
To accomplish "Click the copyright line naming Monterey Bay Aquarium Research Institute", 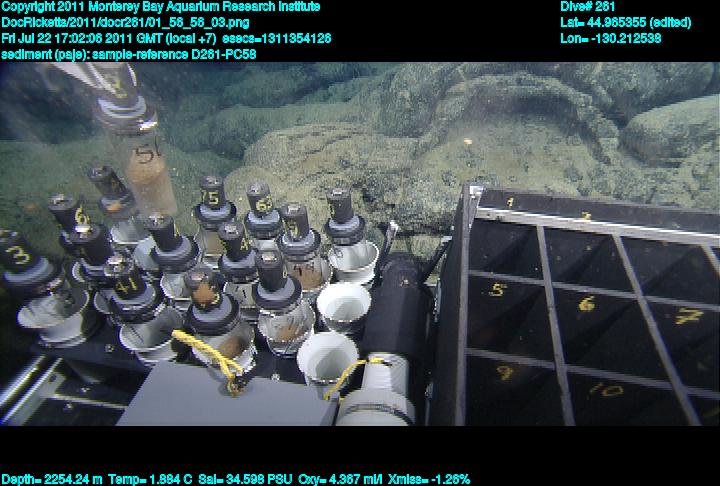I will click(x=161, y=7).
